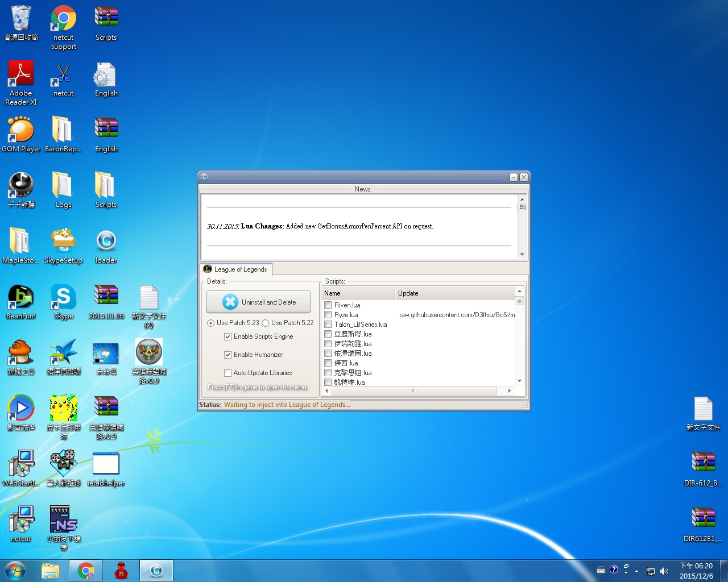Select the netcut scissors shortcut icon
The width and height of the screenshot is (728, 582).
pyautogui.click(x=64, y=80)
